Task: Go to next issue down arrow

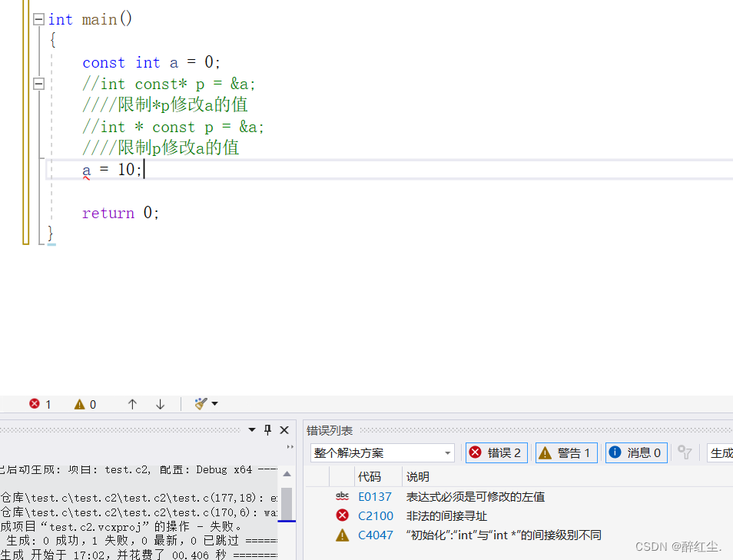Action: pyautogui.click(x=160, y=404)
